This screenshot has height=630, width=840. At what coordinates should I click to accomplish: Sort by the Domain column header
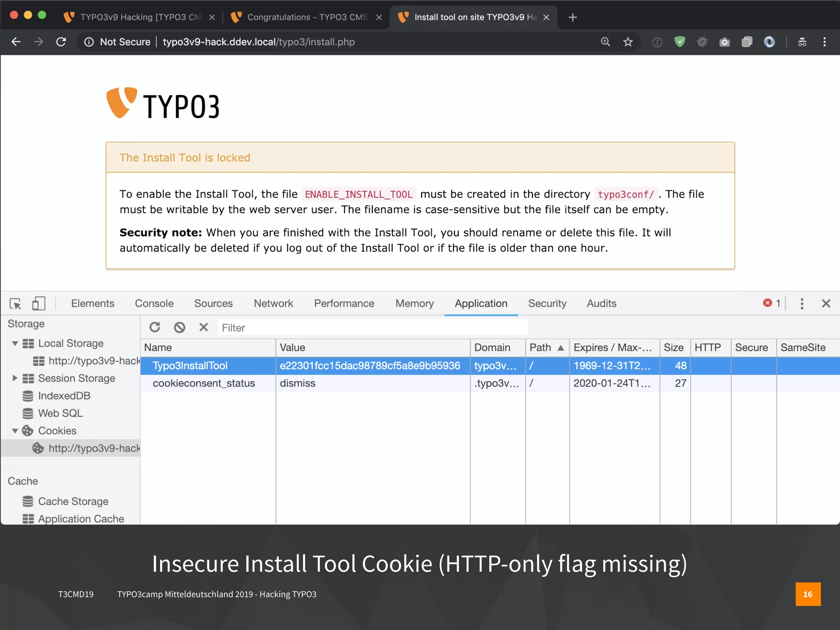[x=498, y=347]
